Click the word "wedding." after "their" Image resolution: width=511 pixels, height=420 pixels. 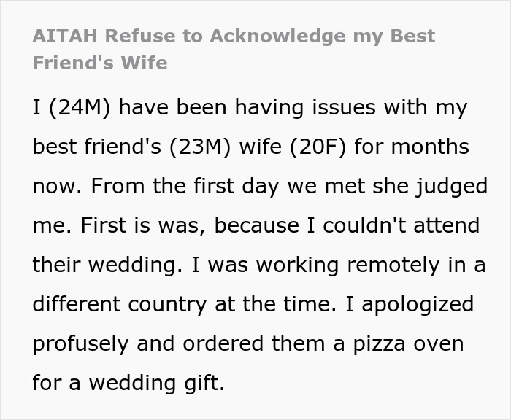click(x=136, y=265)
